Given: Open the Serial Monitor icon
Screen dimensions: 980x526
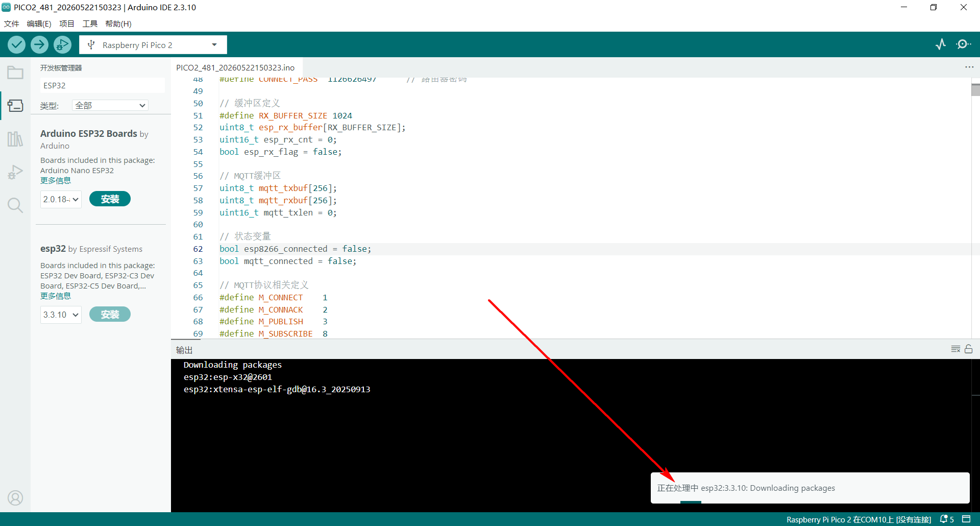Looking at the screenshot, I should [x=963, y=44].
